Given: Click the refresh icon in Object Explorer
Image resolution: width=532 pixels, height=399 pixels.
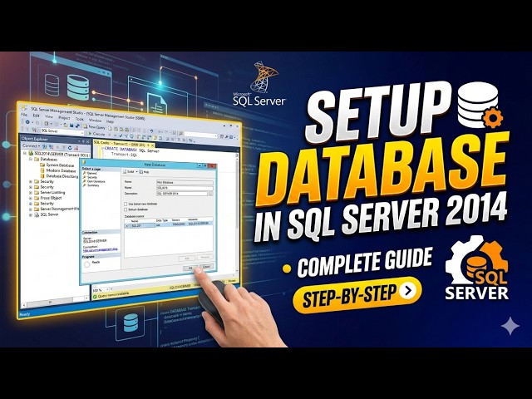Looking at the screenshot, I should [x=70, y=147].
